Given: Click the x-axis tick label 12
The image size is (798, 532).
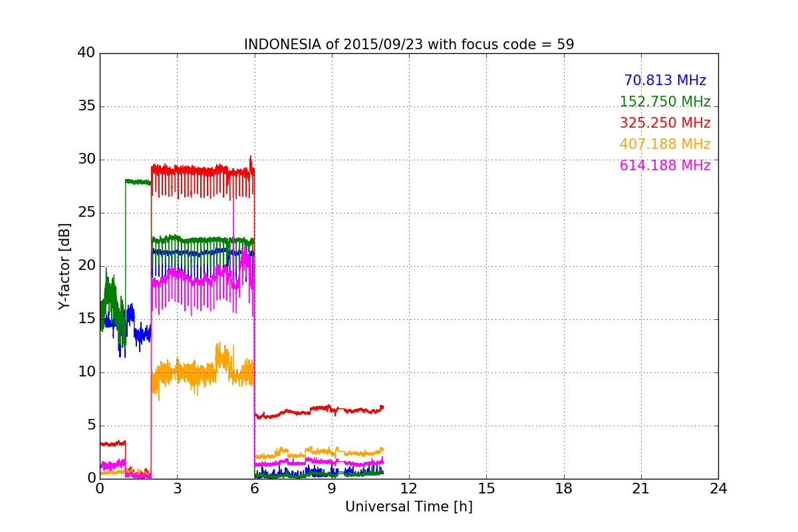Looking at the screenshot, I should point(409,489).
